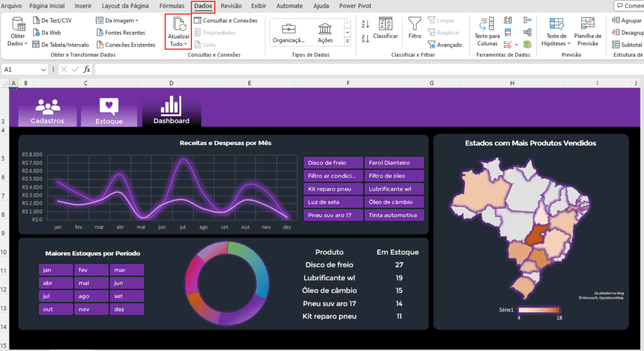Viewport: 644px width, 351px height.
Task: Go to the Cadastros dashboard page
Action: click(x=47, y=111)
